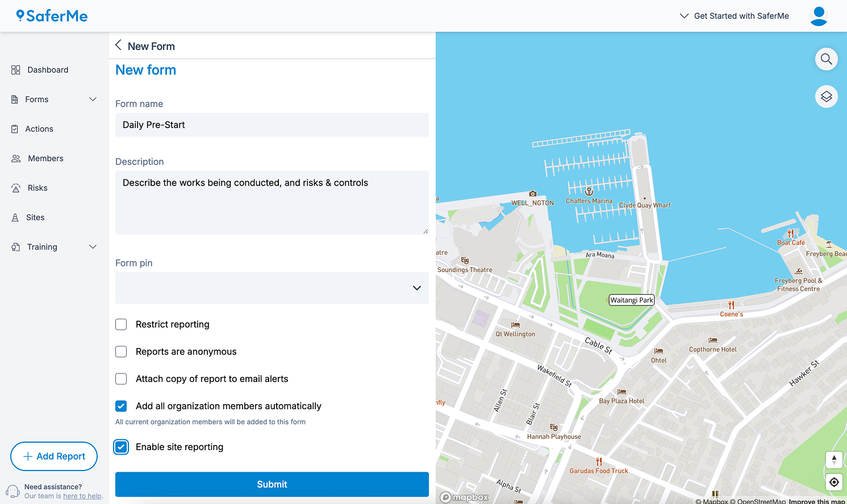Screen dimensions: 847x504
Task: Tick the Reports are anonymous checkbox
Action: (121, 351)
